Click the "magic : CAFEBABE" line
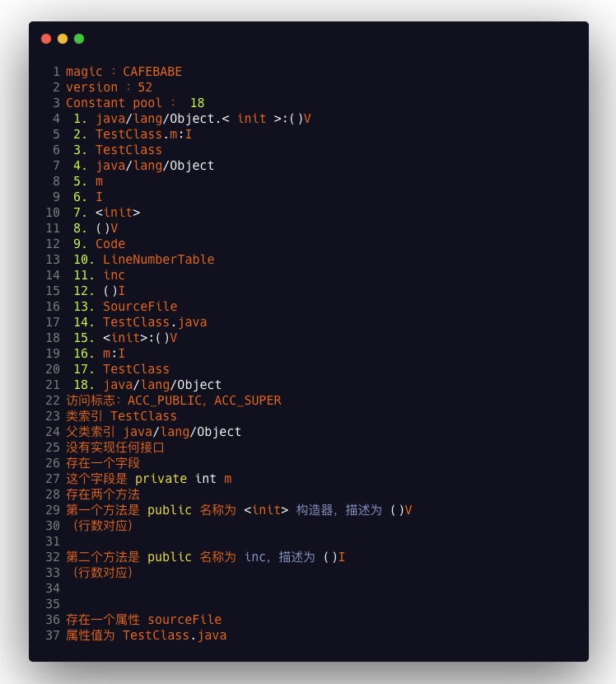The image size is (616, 684). tap(124, 72)
